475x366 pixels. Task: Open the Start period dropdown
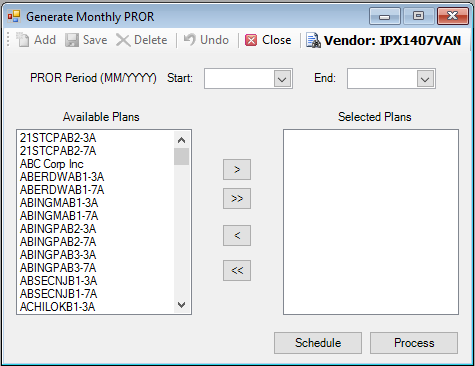282,79
